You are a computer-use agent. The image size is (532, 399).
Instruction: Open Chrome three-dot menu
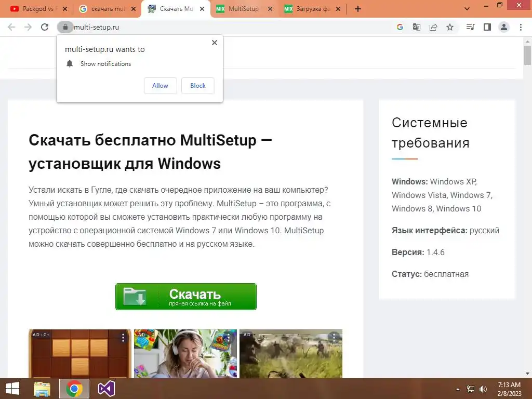click(x=521, y=27)
